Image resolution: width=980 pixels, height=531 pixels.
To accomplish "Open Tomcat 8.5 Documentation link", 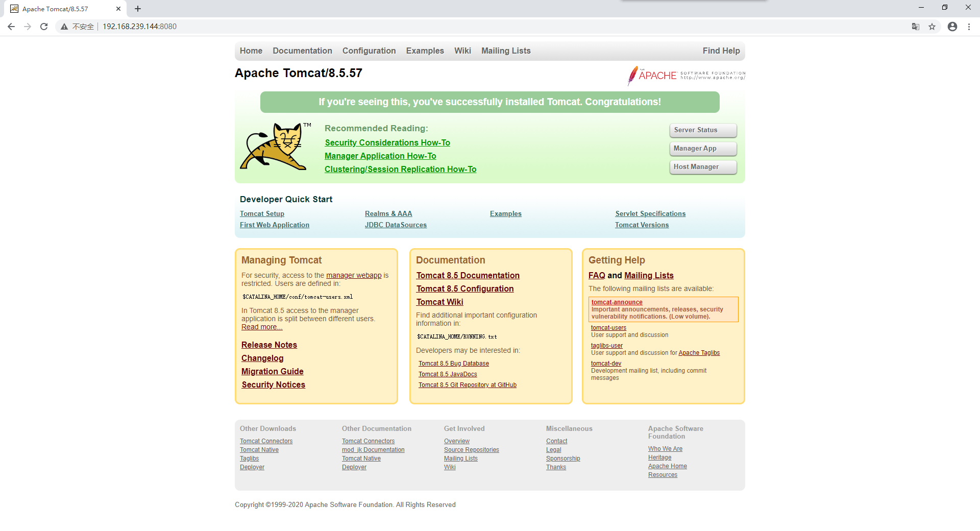I will [x=468, y=276].
